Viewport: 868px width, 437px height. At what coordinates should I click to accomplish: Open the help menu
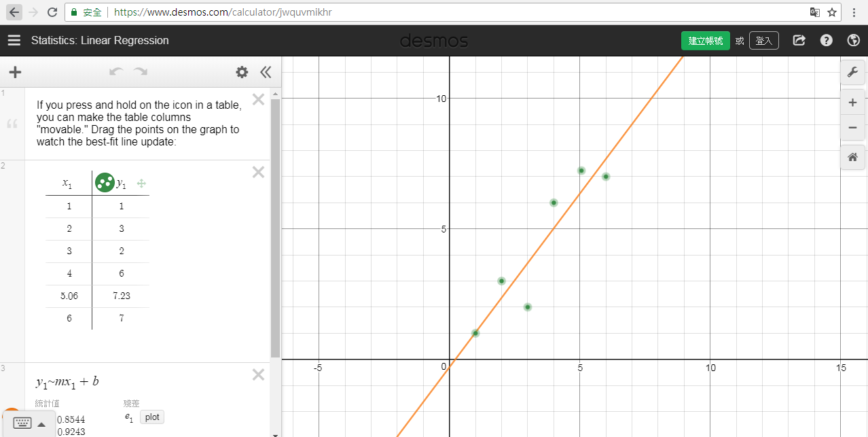(827, 41)
